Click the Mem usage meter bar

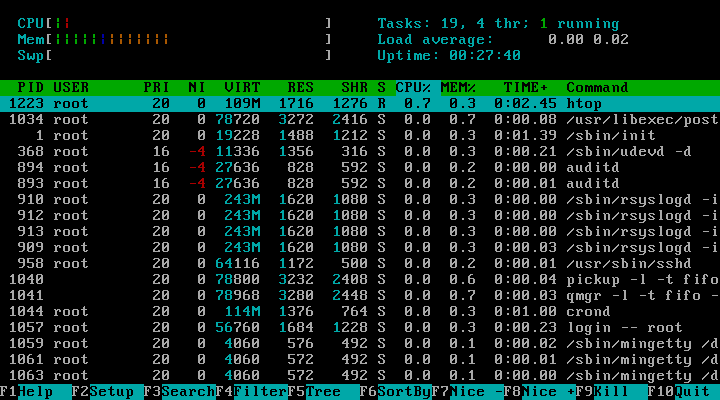(174, 39)
